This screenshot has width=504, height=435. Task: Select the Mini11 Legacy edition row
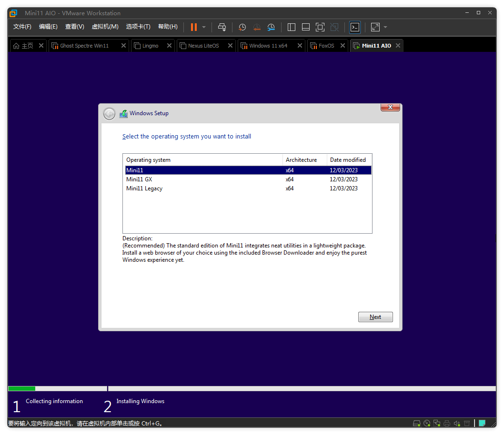coord(144,188)
